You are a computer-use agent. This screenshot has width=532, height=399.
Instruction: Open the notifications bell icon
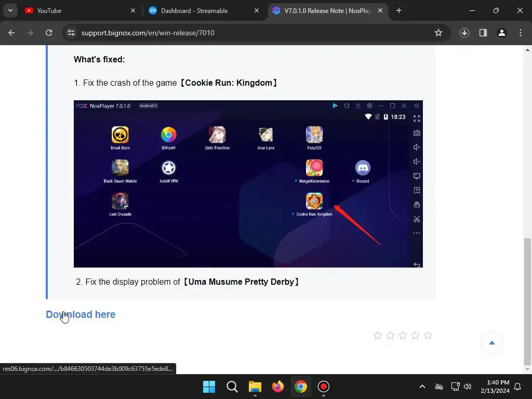(517, 387)
